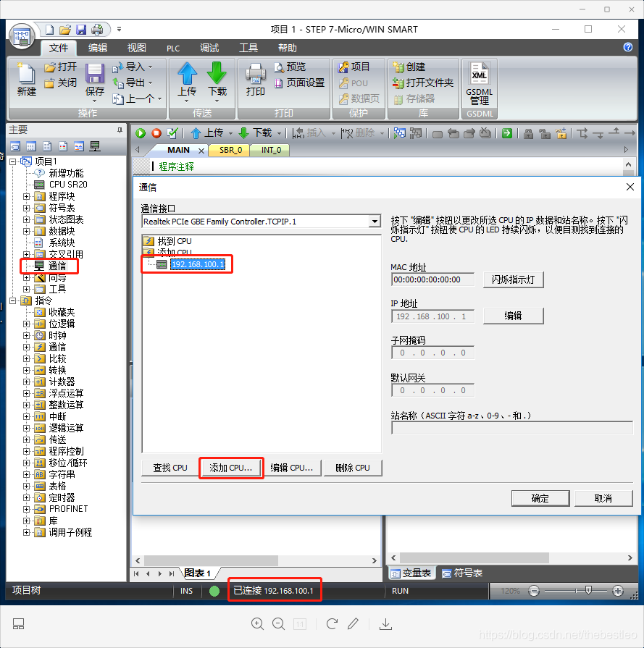Click the rotate icon in image viewer bar
This screenshot has height=648, width=644.
[x=332, y=623]
